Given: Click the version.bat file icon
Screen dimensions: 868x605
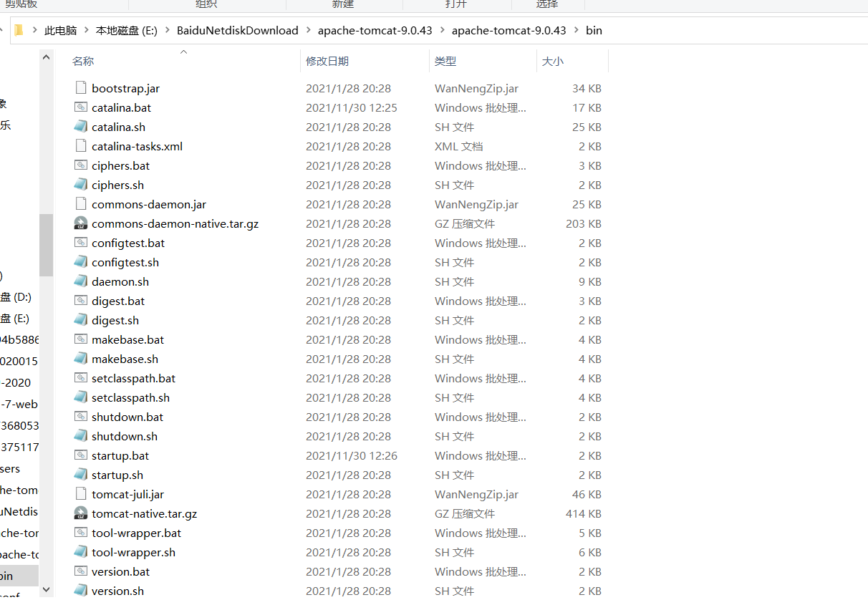Looking at the screenshot, I should click(81, 571).
